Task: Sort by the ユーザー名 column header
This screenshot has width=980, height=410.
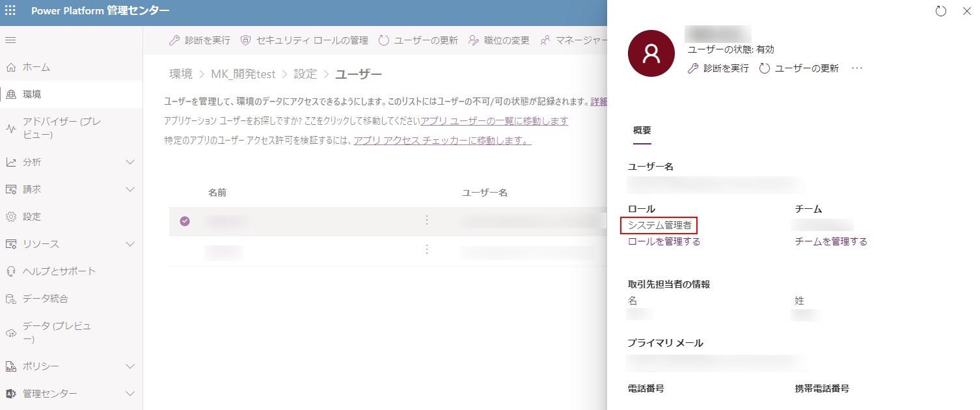Action: click(485, 193)
